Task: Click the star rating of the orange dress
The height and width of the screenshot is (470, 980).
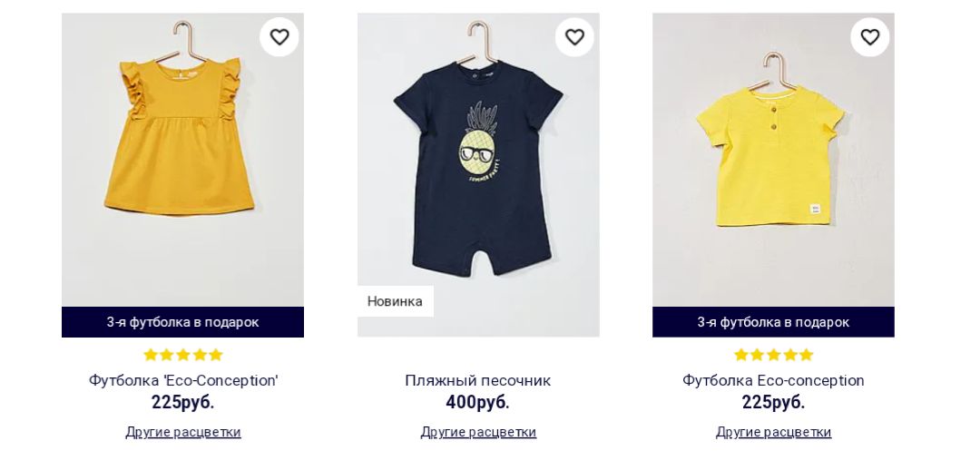Action: (x=183, y=355)
